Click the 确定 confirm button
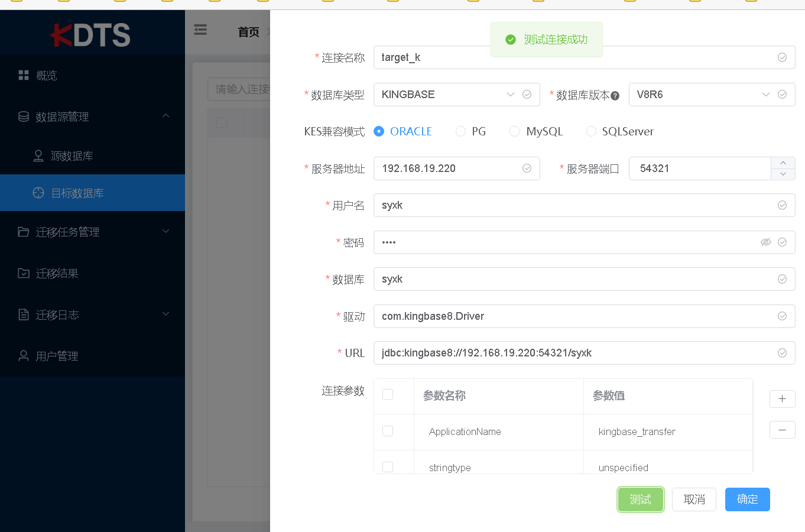Screen dimensions: 805x532 (x=748, y=499)
